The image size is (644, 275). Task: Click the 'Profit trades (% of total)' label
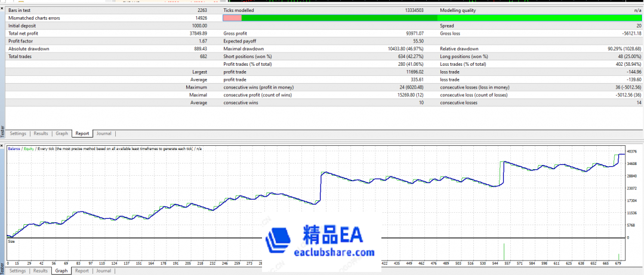click(x=248, y=64)
